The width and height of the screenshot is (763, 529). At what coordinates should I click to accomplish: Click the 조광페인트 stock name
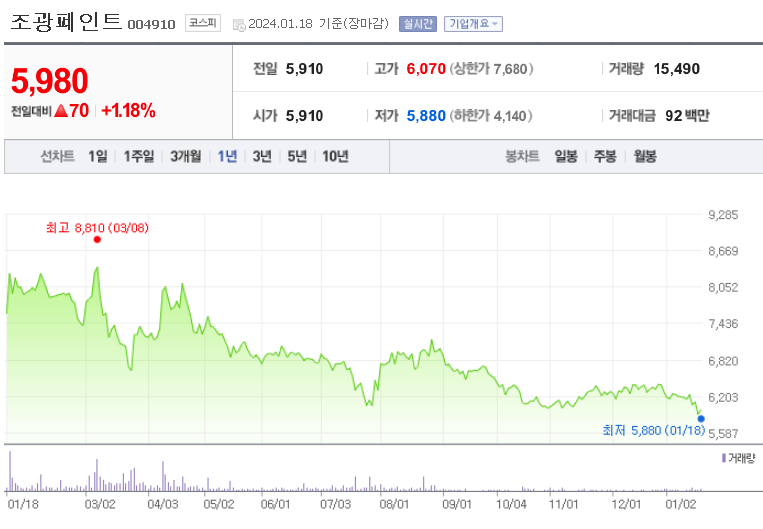click(x=66, y=22)
